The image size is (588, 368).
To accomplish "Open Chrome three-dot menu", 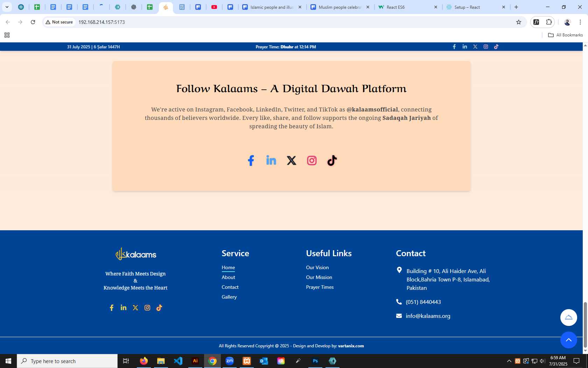I will 580,22.
